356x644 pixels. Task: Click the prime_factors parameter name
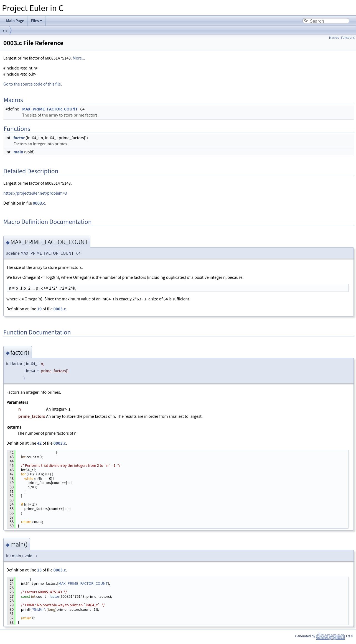tap(32, 416)
